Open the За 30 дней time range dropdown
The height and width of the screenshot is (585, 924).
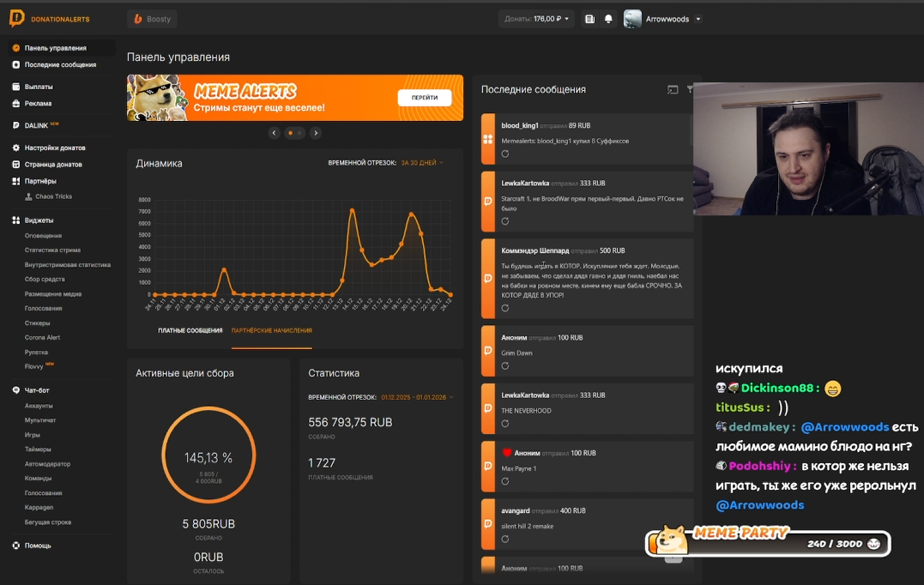(422, 163)
